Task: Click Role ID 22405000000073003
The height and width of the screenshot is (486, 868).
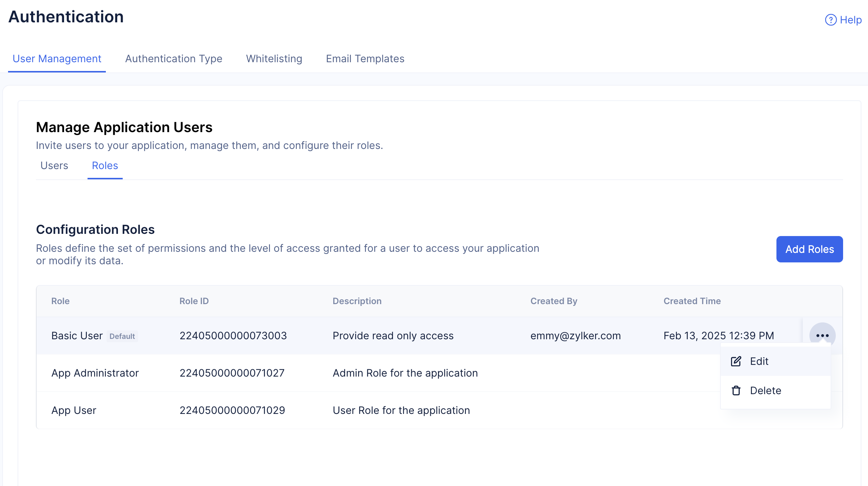Action: (233, 336)
